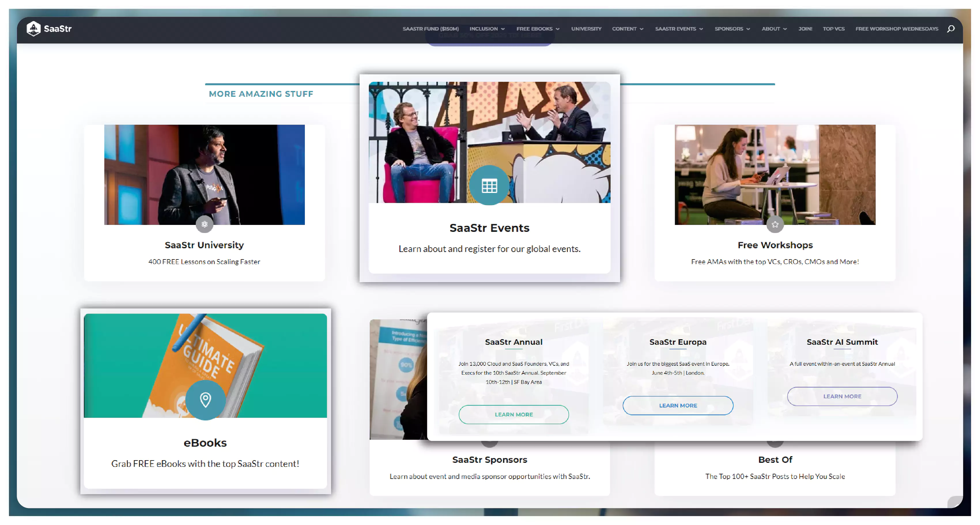980x525 pixels.
Task: Expand the SaaStr Events dropdown chevron
Action: coord(701,29)
